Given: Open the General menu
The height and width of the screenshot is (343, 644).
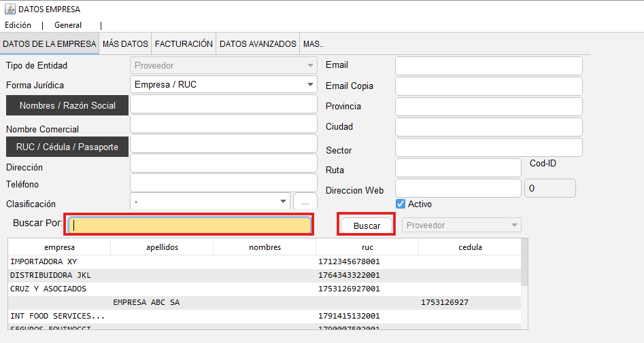Looking at the screenshot, I should coord(68,25).
